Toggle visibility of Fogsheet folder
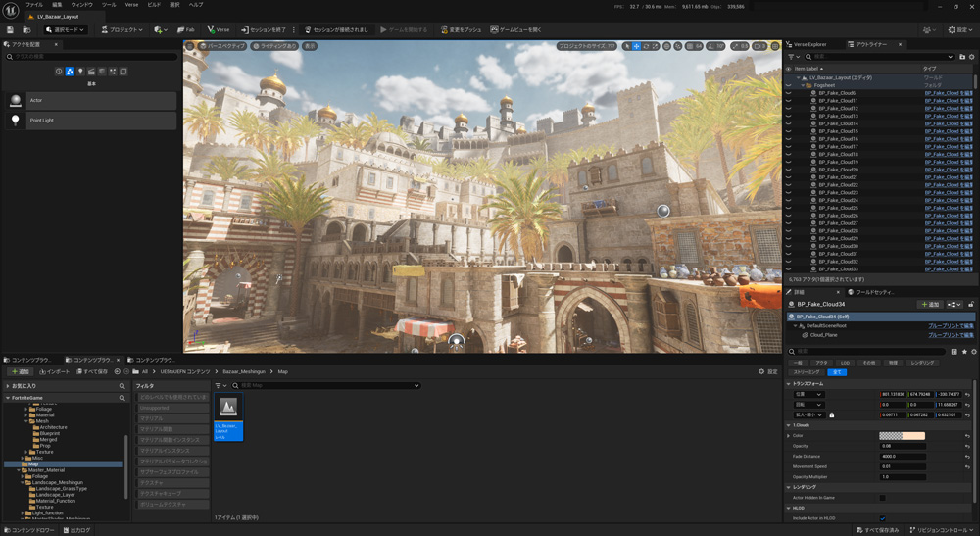This screenshot has height=536, width=980. click(x=788, y=85)
